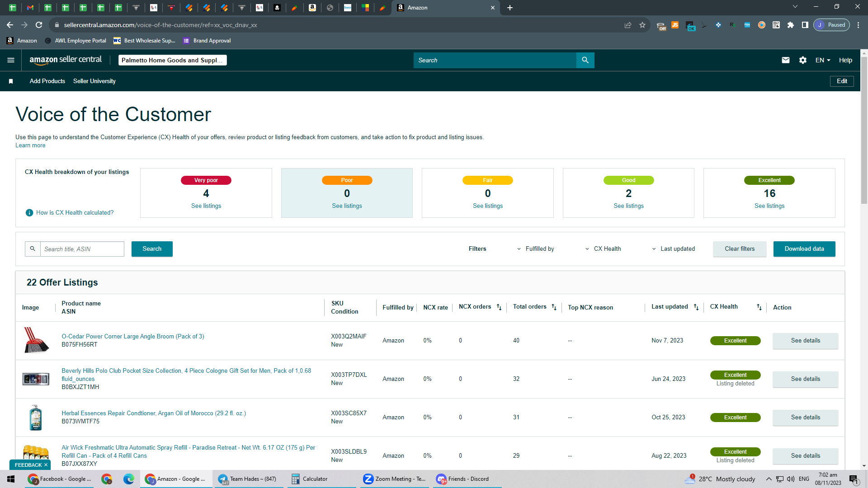Open the settings gear in Seller Central
This screenshot has height=488, width=868.
point(803,60)
